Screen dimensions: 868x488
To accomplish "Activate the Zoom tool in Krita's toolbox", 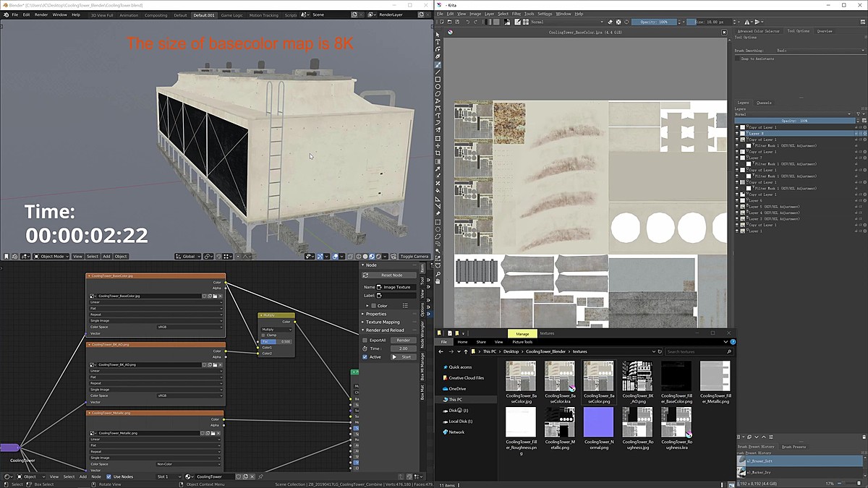I will [437, 274].
